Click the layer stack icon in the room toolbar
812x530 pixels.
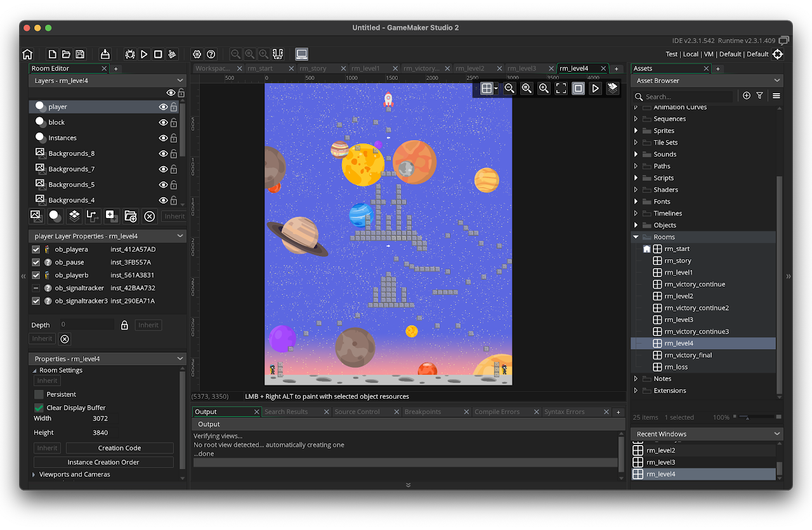pos(612,89)
